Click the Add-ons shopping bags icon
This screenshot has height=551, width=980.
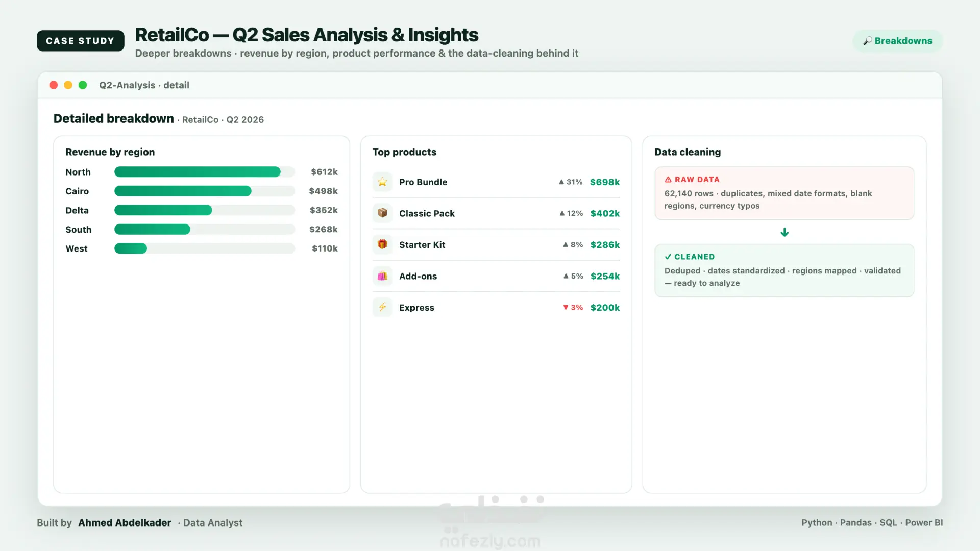click(382, 276)
